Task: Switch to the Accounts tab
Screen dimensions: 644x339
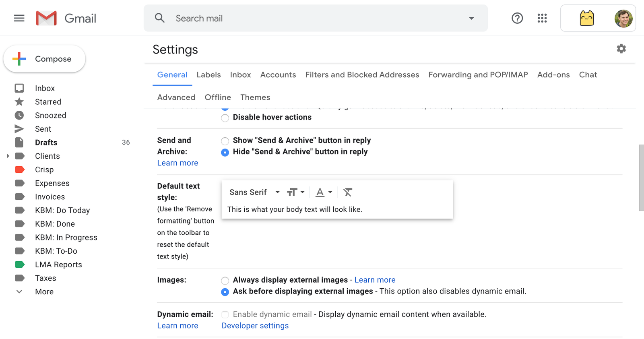Action: click(278, 75)
